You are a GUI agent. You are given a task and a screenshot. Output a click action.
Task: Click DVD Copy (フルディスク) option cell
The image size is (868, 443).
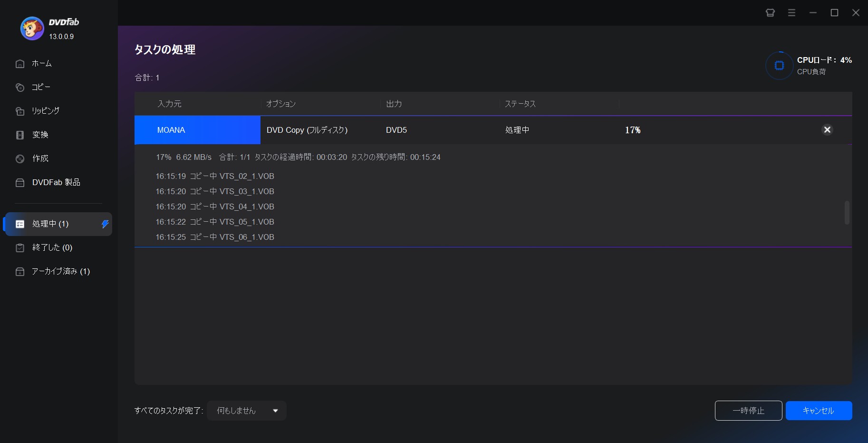pyautogui.click(x=307, y=130)
